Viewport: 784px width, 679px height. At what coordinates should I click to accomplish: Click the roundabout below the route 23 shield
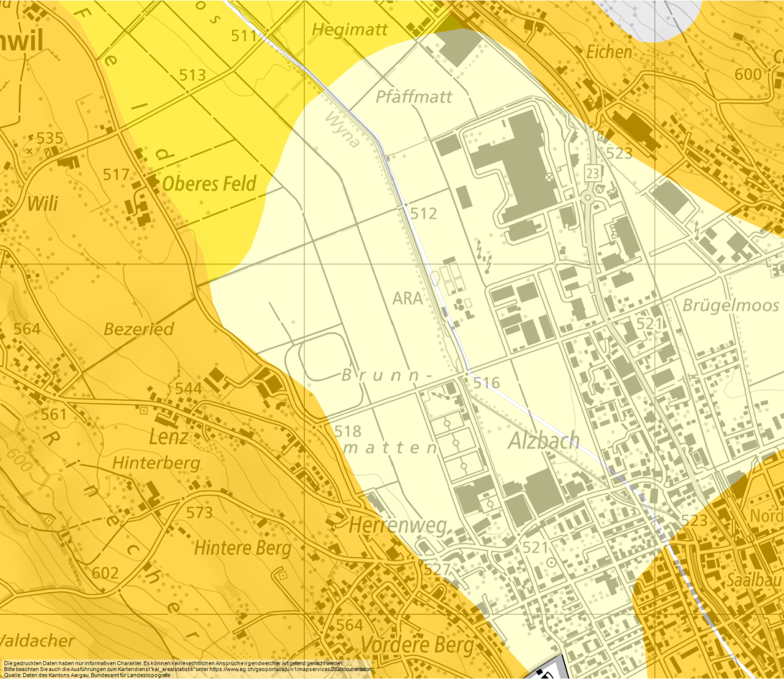[589, 197]
